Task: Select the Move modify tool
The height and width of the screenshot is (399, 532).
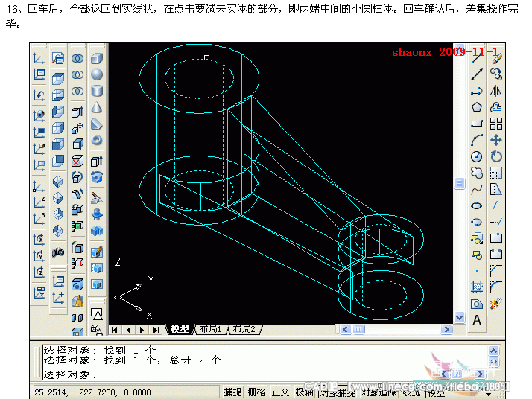Action: 496,140
